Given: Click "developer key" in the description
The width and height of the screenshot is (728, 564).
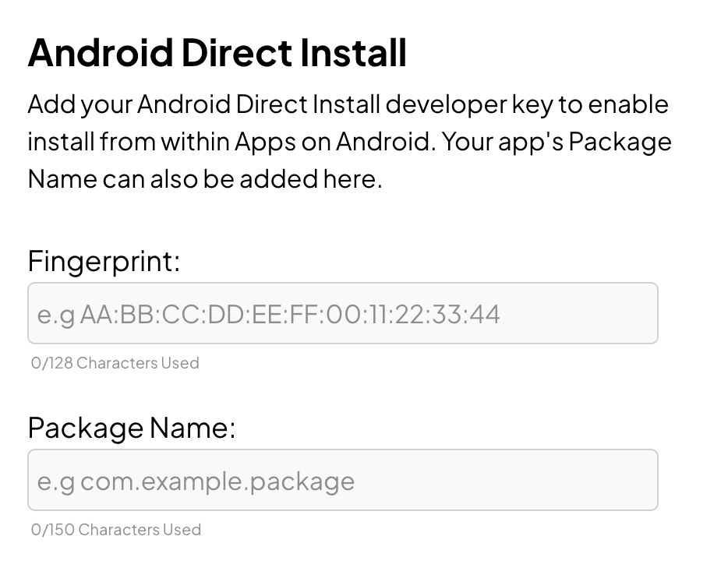Looking at the screenshot, I should (481, 104).
